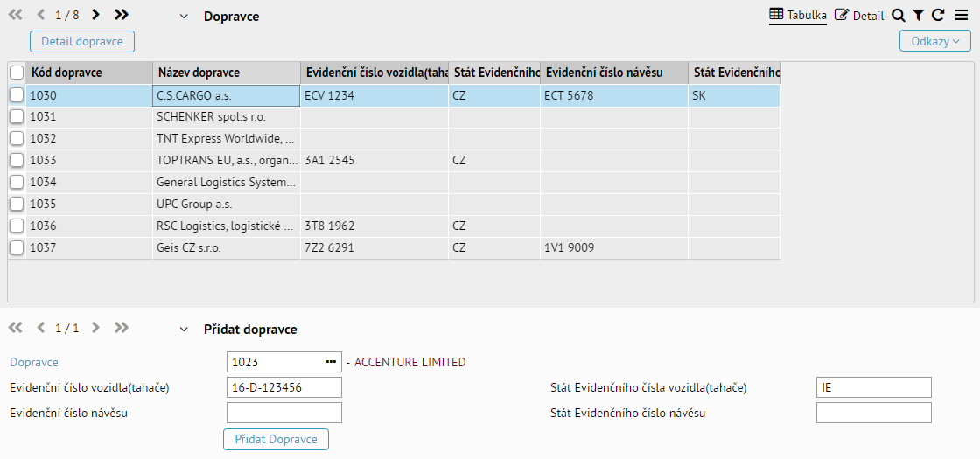Click the 1V1 9009 cell
Image resolution: width=980 pixels, height=459 pixels.
[614, 248]
